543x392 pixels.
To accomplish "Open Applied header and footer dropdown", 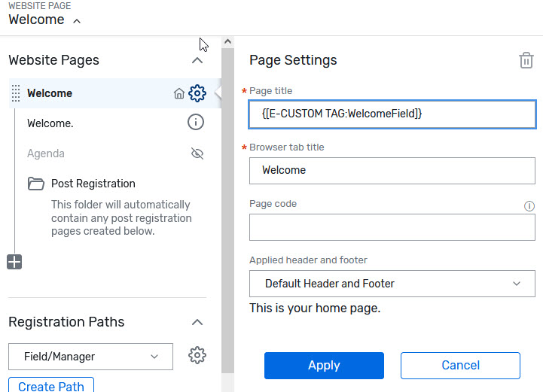I will coord(392,284).
